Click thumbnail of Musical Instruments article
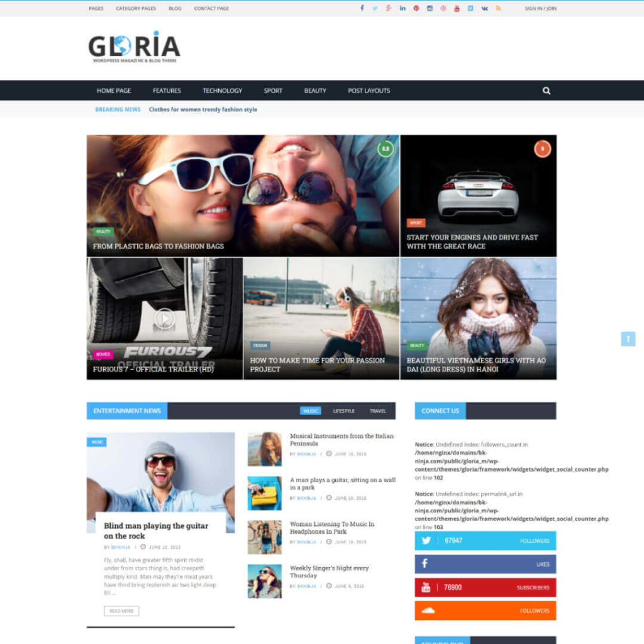This screenshot has width=644, height=644. click(265, 449)
